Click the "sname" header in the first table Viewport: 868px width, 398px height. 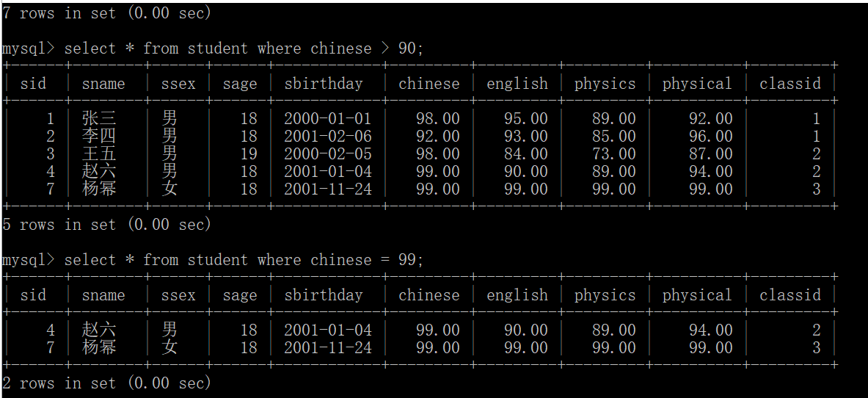click(x=103, y=84)
